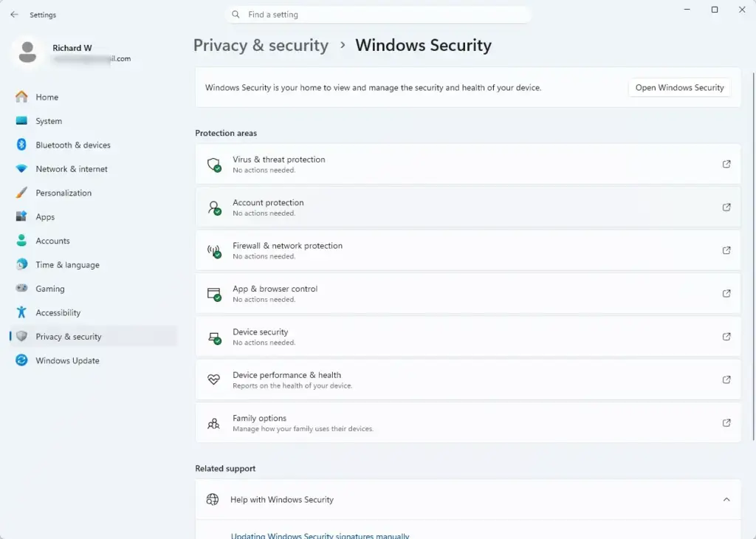Screen dimensions: 756x539
Task: Click the vertical scrollbar on the right
Action: point(753,255)
